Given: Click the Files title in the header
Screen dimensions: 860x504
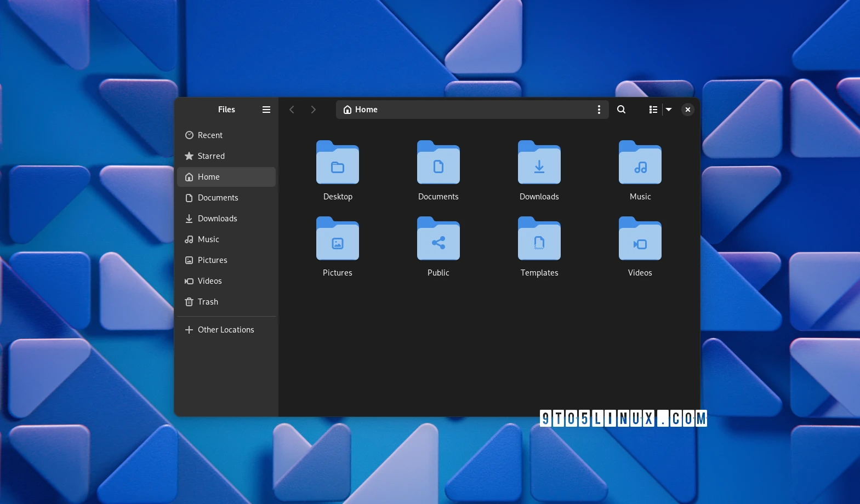Looking at the screenshot, I should tap(226, 110).
